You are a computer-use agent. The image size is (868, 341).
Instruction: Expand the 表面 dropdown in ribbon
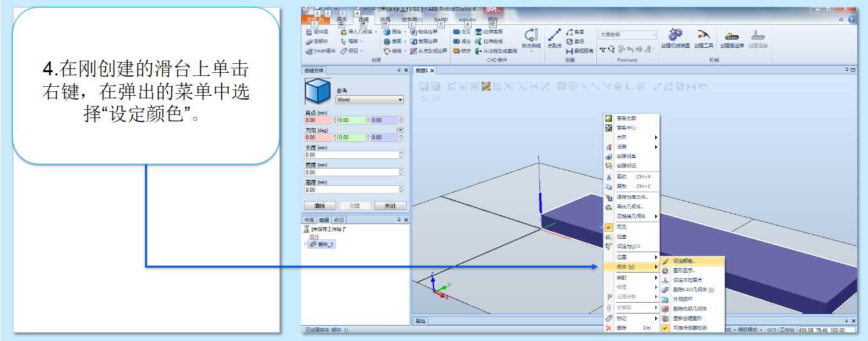click(x=405, y=42)
